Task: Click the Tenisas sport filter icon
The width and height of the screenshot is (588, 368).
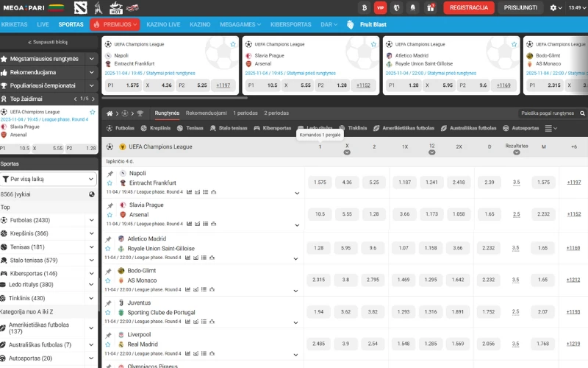Action: coord(180,128)
